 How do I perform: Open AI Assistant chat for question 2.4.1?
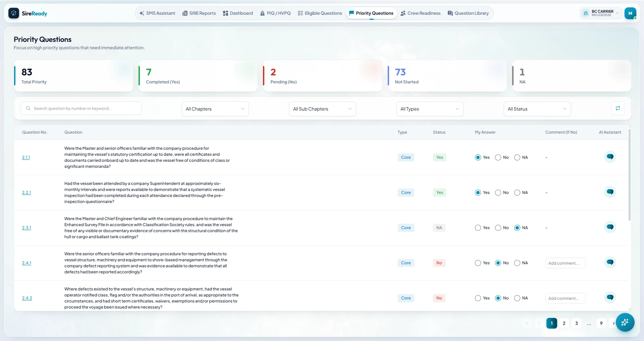(x=610, y=262)
